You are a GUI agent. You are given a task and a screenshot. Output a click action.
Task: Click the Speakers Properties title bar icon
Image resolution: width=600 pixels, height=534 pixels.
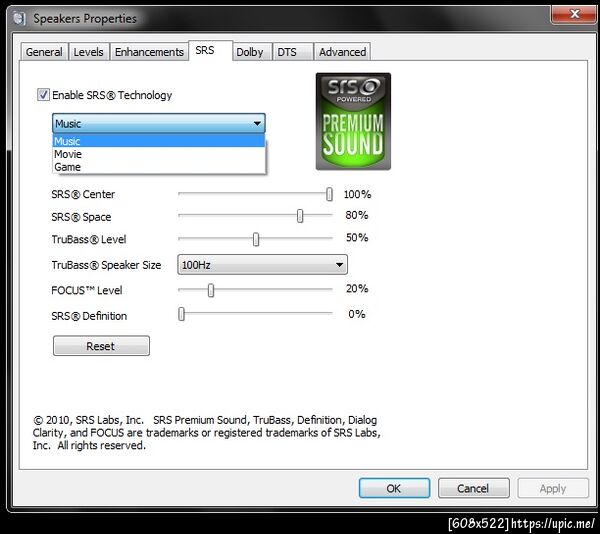pos(19,18)
